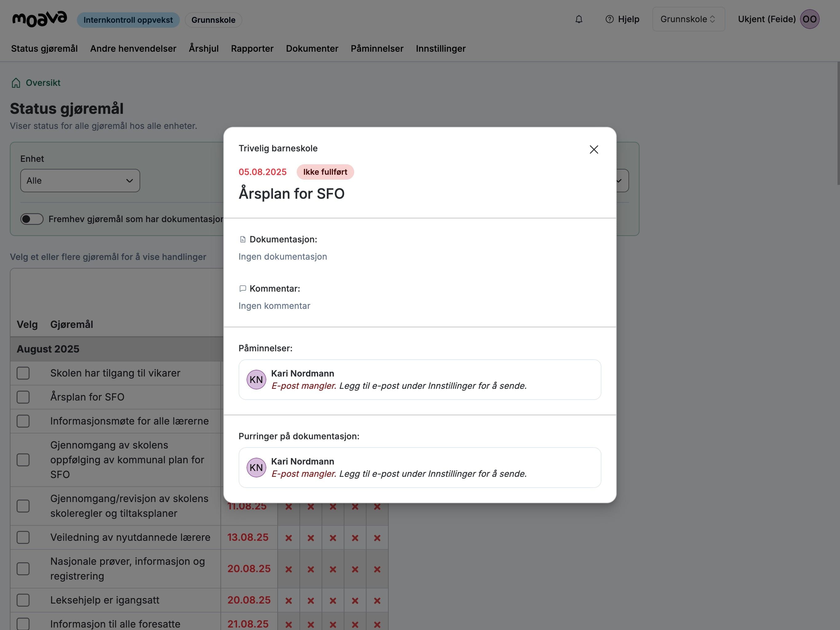The image size is (840, 630).
Task: Click the notification bell icon
Action: coord(578,19)
